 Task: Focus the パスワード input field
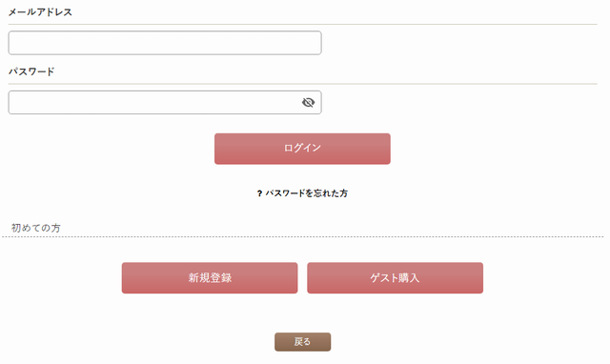pos(165,102)
